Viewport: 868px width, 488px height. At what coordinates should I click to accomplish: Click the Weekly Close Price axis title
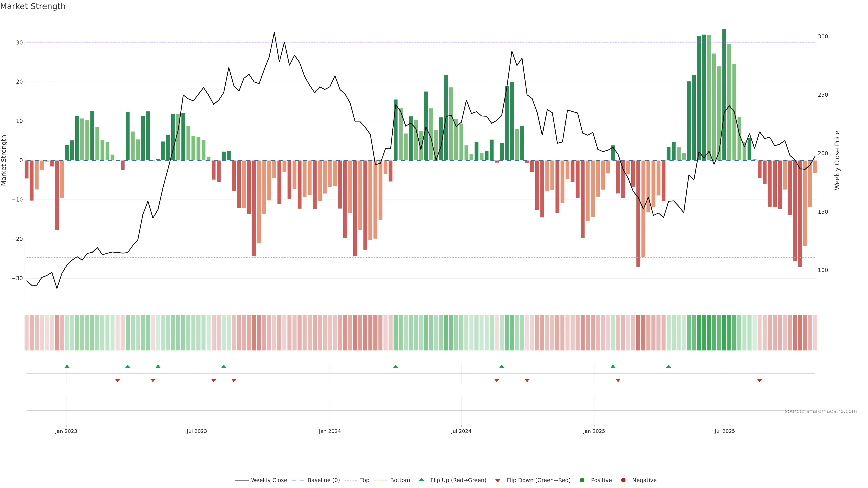pos(837,160)
